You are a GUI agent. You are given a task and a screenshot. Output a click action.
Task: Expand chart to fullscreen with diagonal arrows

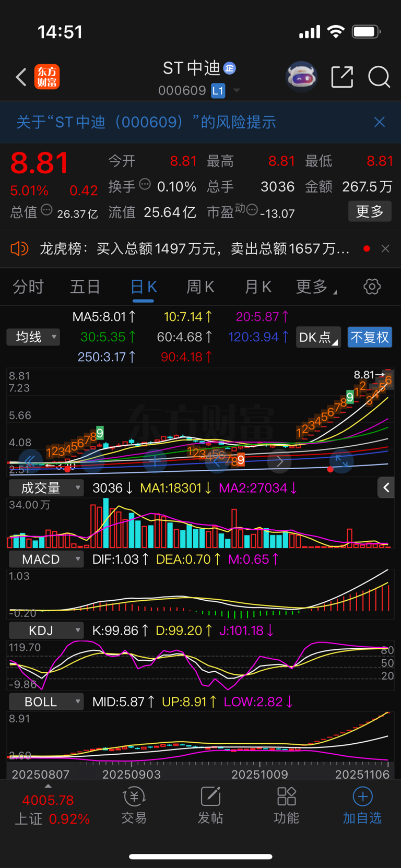(x=341, y=461)
